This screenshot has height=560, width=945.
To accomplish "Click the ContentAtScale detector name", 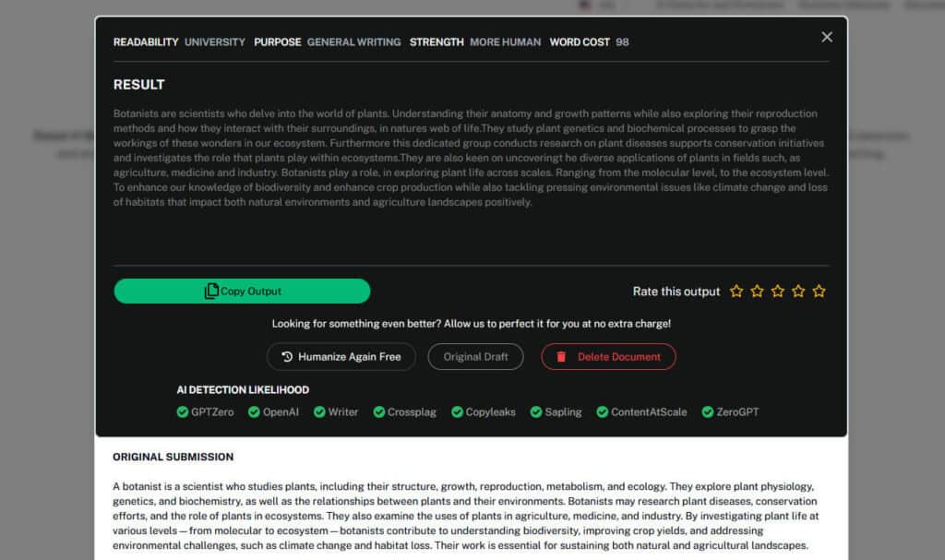I will coord(649,412).
